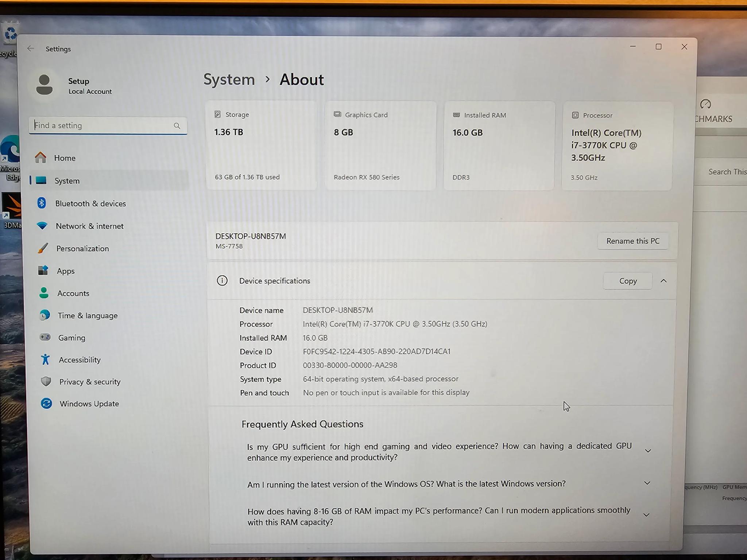Click the Apps icon in sidebar

pos(43,271)
